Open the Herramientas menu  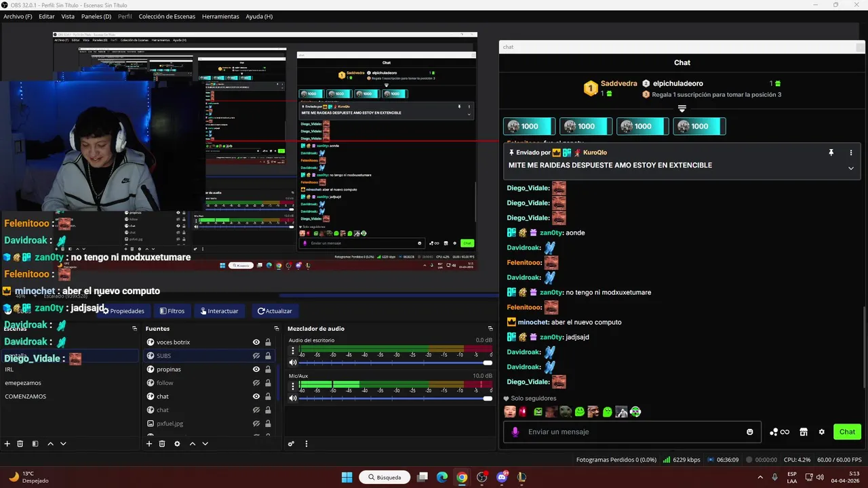point(220,16)
